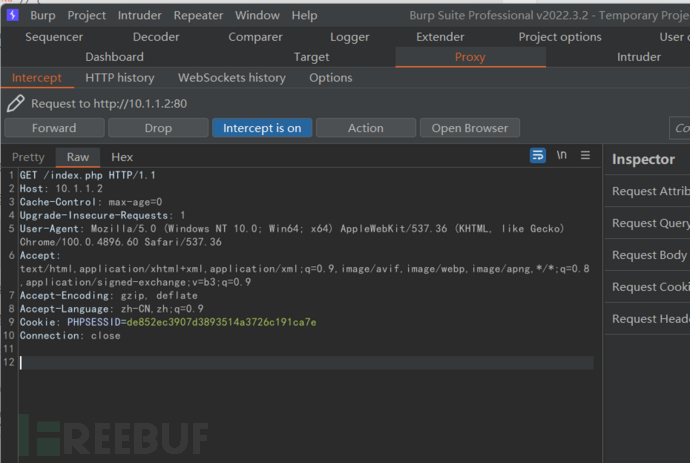Open the Action dropdown button
The width and height of the screenshot is (690, 463).
tap(366, 128)
